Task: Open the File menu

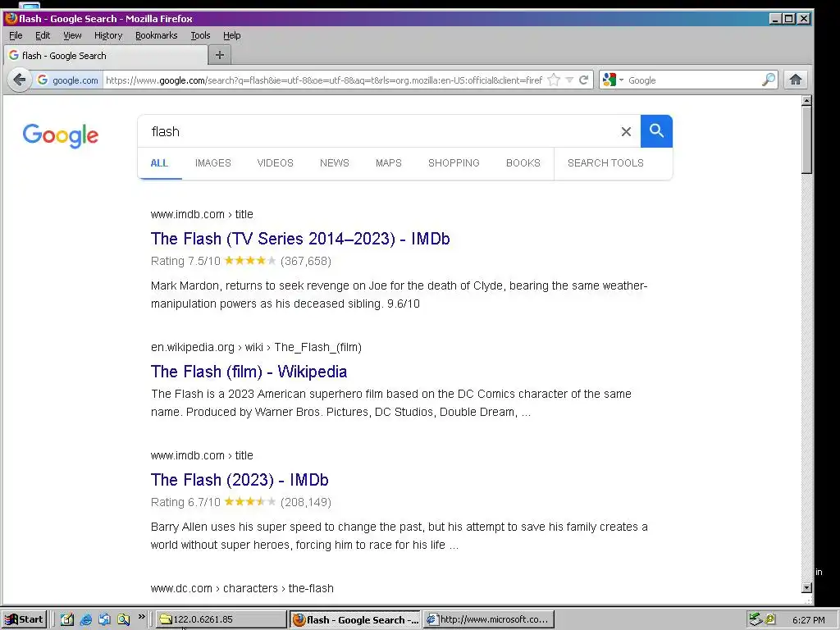Action: (x=16, y=35)
